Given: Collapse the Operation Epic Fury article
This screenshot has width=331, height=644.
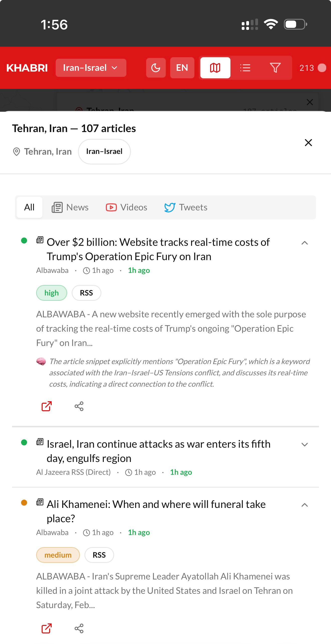Looking at the screenshot, I should point(304,243).
